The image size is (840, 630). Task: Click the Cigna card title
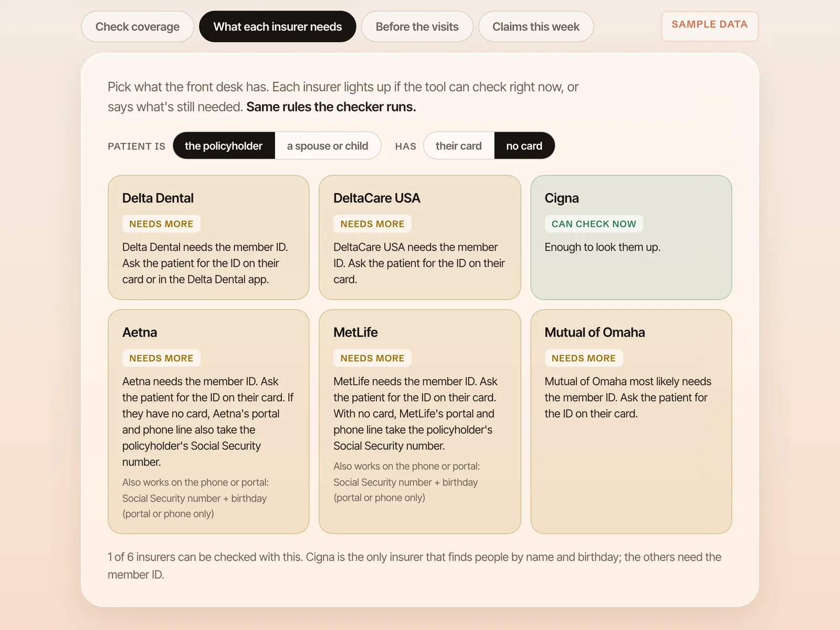562,198
